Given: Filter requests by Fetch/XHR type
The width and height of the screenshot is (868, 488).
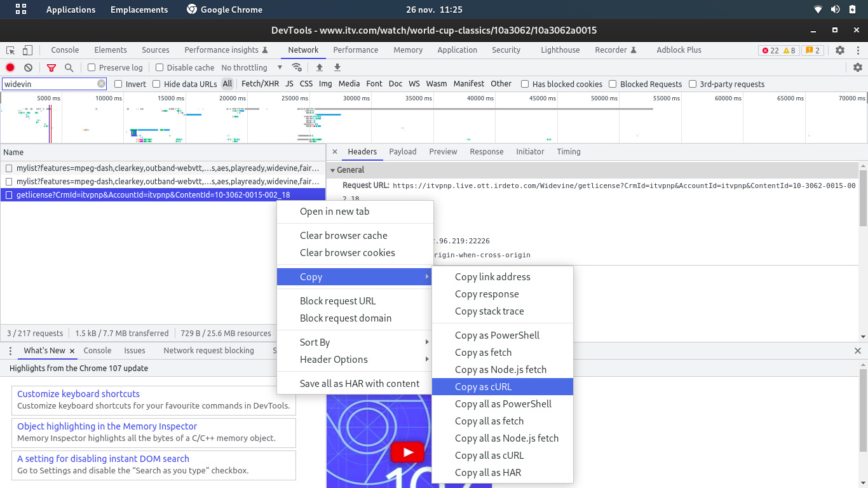Looking at the screenshot, I should 260,84.
